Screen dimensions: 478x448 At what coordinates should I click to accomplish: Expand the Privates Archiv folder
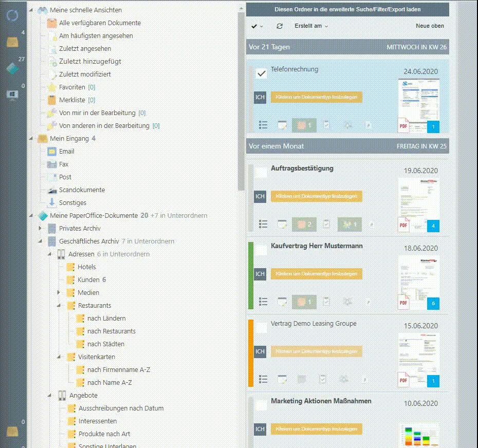(40, 228)
